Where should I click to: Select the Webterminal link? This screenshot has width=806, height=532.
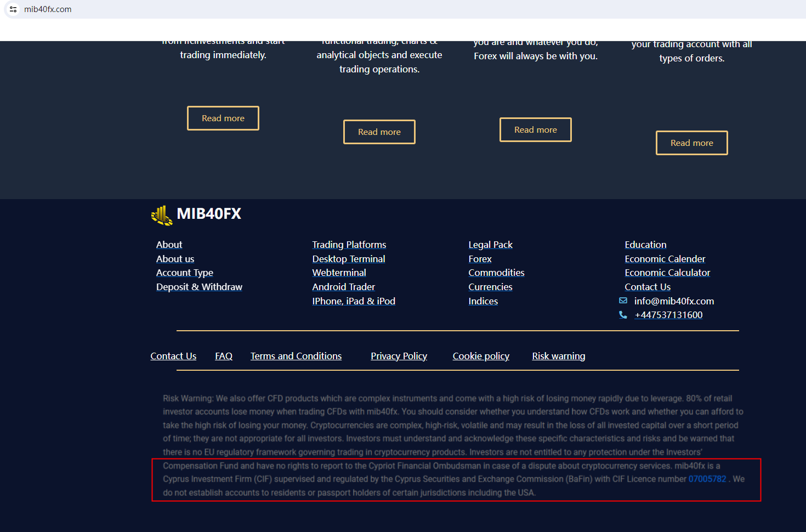coord(339,273)
